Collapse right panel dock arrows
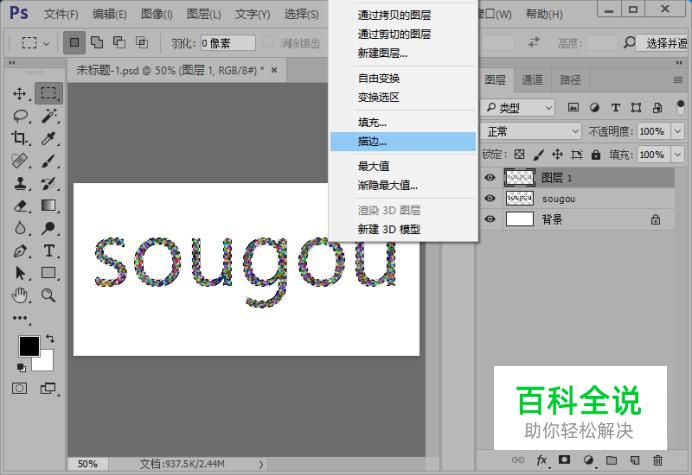 679,63
